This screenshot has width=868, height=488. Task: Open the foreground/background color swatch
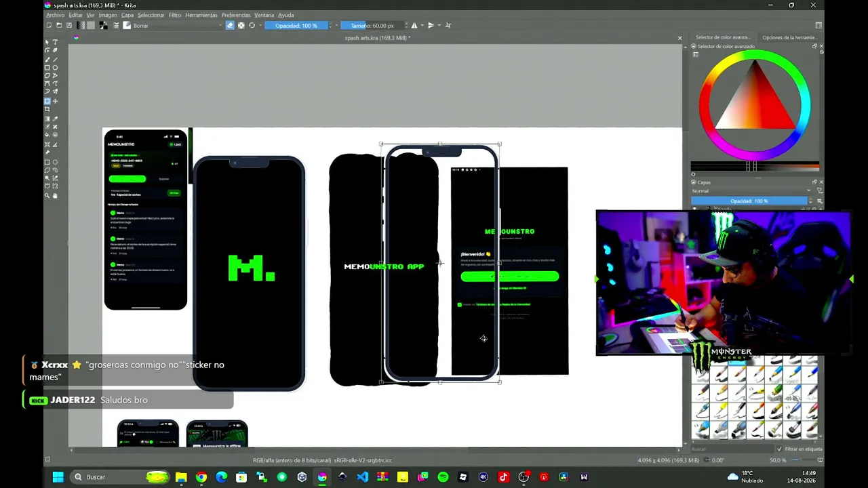click(x=103, y=26)
